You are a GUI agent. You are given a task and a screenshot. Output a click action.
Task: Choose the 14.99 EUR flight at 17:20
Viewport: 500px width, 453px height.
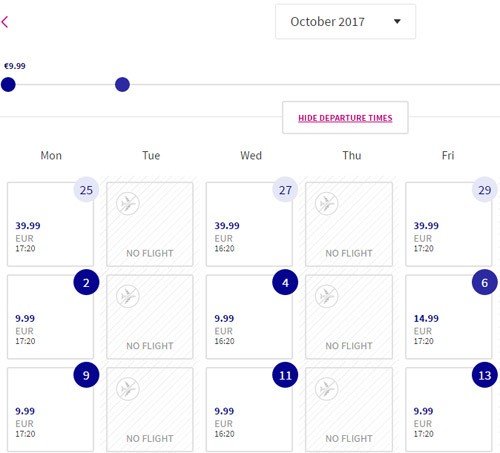[448, 317]
